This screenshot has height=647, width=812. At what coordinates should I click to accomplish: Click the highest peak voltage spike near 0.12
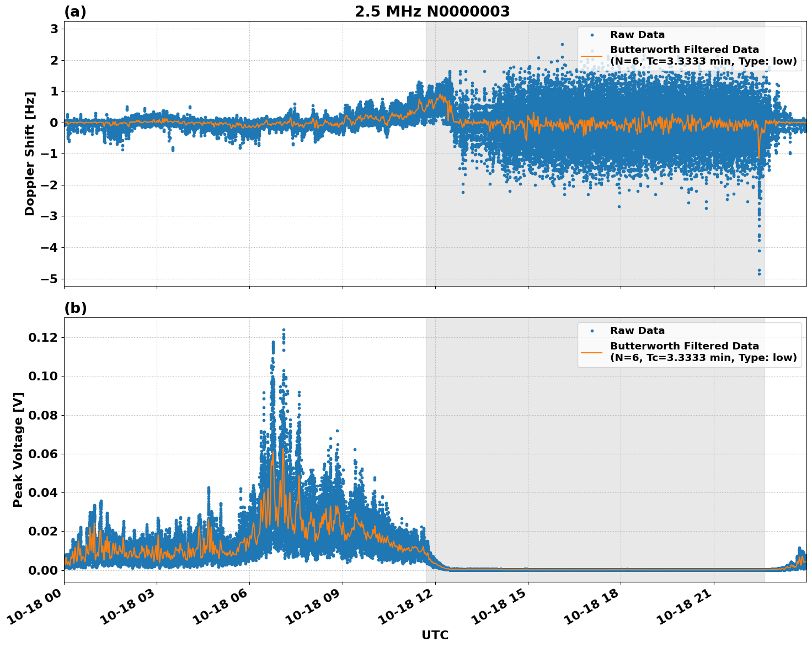pyautogui.click(x=284, y=330)
